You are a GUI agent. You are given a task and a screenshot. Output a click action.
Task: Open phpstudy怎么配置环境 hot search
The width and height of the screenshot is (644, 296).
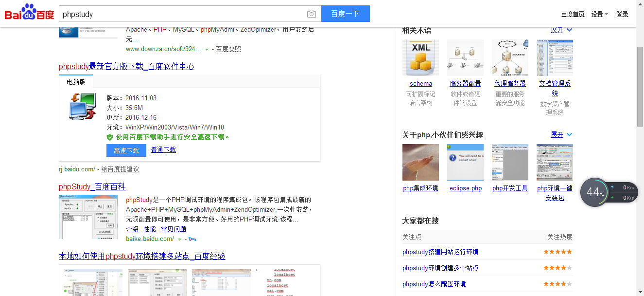[434, 284]
